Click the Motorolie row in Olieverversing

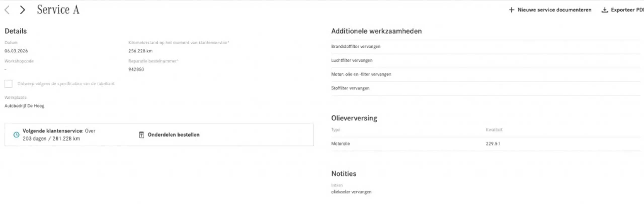click(x=486, y=144)
